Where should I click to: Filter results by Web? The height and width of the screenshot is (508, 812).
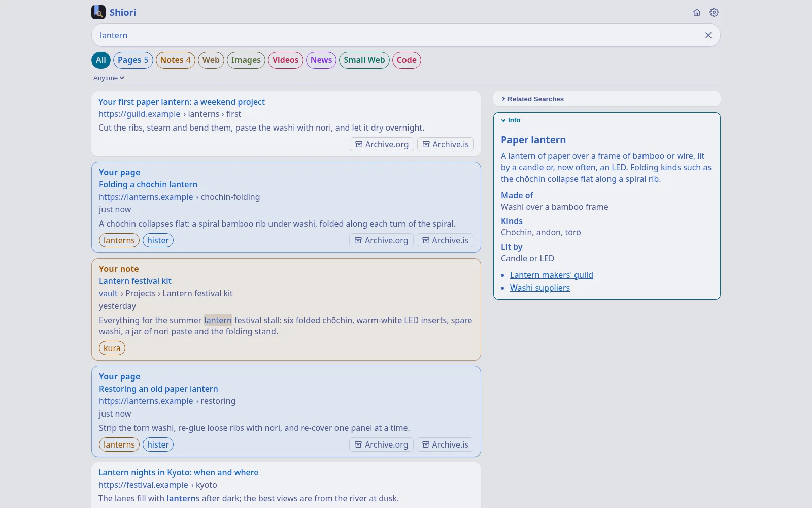(x=211, y=60)
